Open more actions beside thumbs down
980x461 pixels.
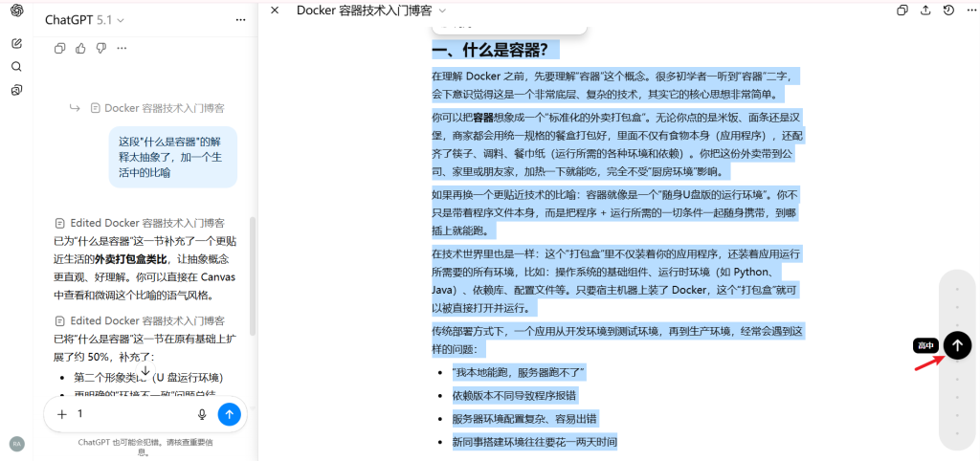pyautogui.click(x=122, y=48)
